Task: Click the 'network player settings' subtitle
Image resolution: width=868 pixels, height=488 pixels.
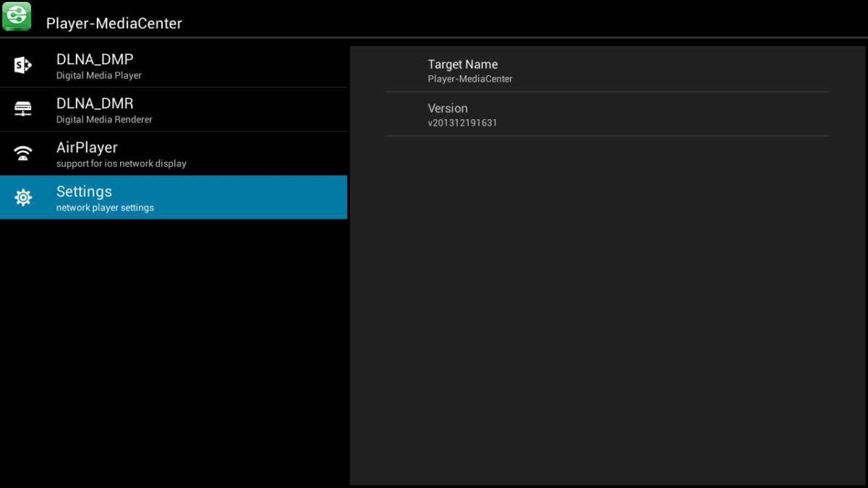Action: pyautogui.click(x=105, y=207)
